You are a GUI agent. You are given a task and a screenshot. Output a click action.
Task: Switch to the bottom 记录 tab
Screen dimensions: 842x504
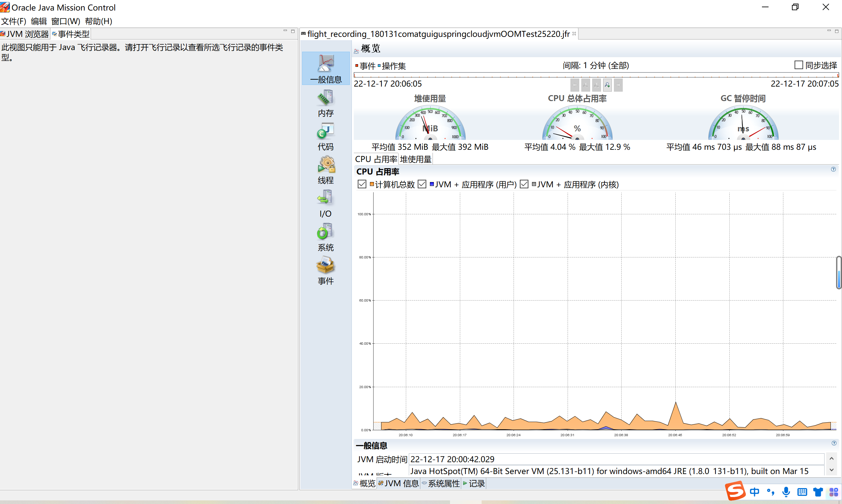point(474,483)
